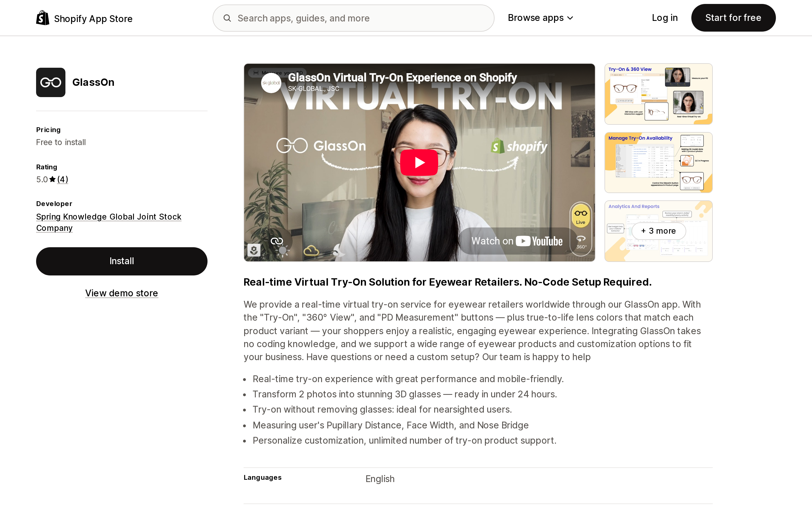
Task: Click the SK-GLOBAL., JSC channel name
Action: pos(314,89)
